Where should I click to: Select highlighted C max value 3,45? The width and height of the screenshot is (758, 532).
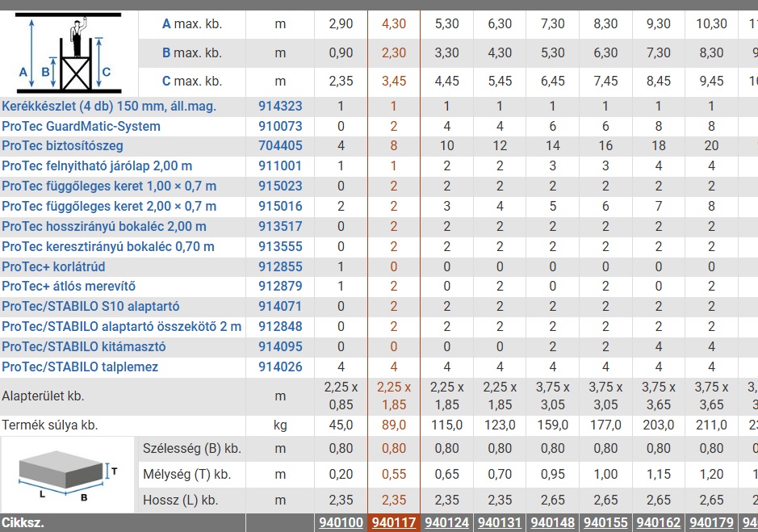point(393,81)
